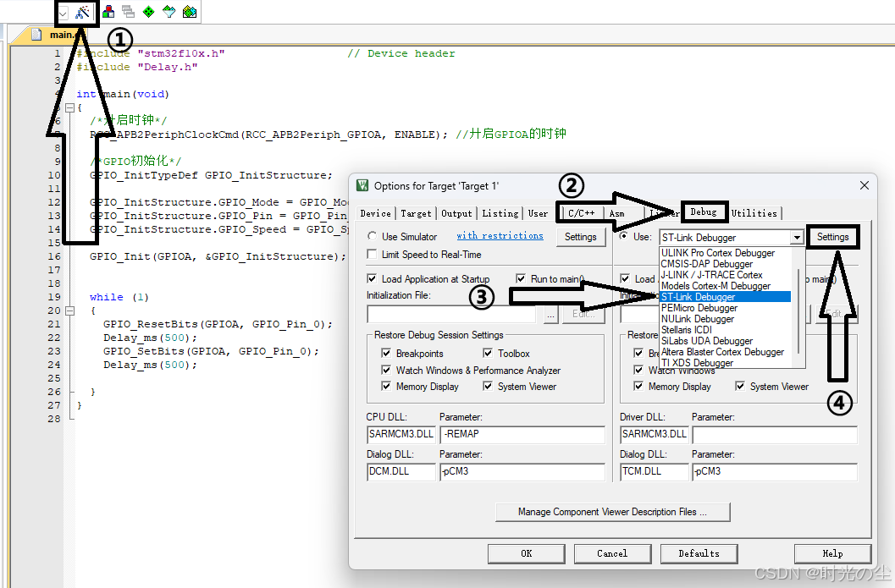Choose J-LINK / J-TRACE Cortex from list
Viewport: 895px width, 588px height.
point(711,274)
